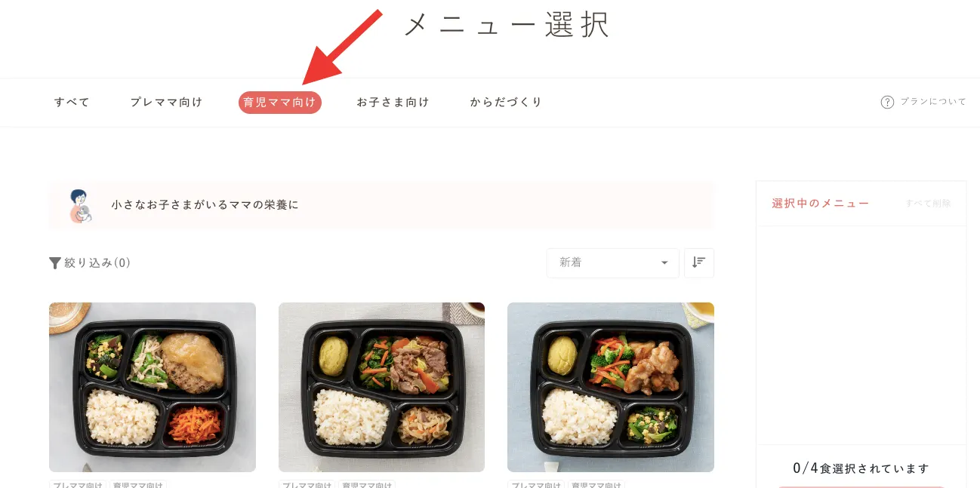
Task: Select the hamburger steak bento thumbnail
Action: [153, 387]
